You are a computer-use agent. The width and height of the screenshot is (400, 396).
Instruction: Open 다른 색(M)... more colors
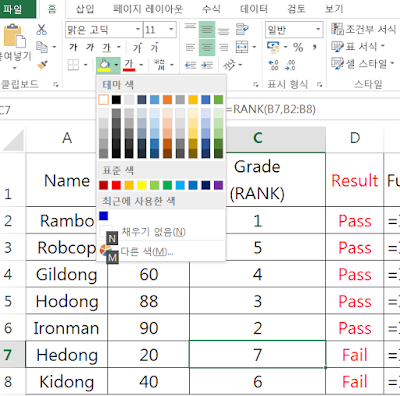[162, 251]
